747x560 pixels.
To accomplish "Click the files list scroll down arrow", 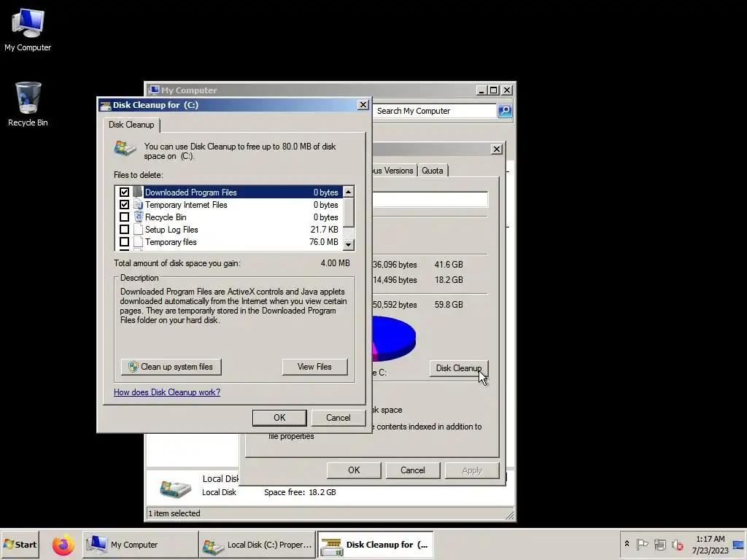I will (x=348, y=244).
